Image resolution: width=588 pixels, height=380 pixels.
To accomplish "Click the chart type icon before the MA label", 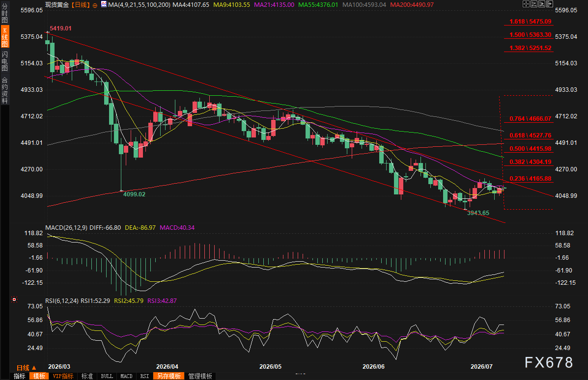I will click(x=104, y=4).
